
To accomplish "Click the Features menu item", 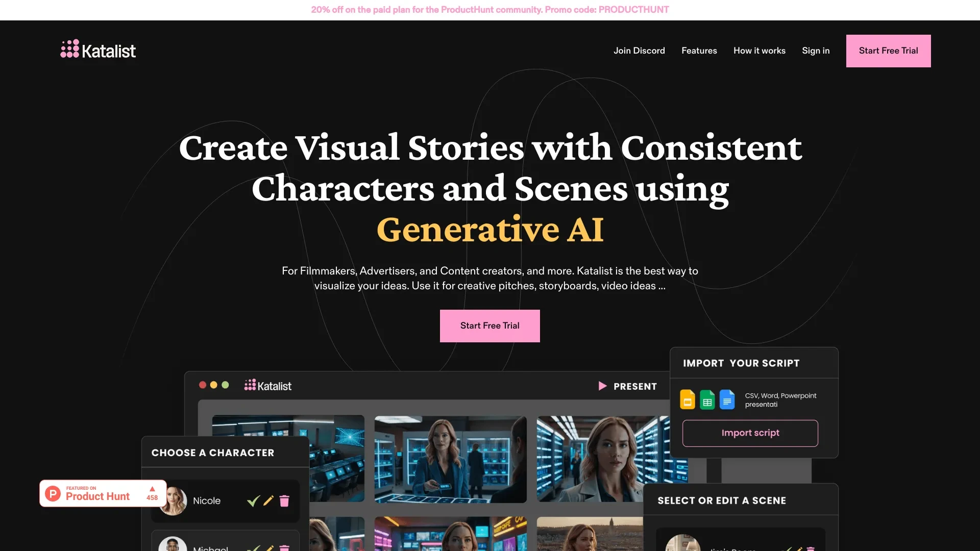I will pos(699,51).
